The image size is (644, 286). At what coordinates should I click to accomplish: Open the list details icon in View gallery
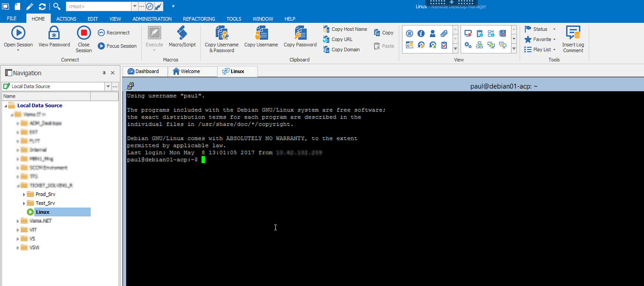[x=409, y=34]
